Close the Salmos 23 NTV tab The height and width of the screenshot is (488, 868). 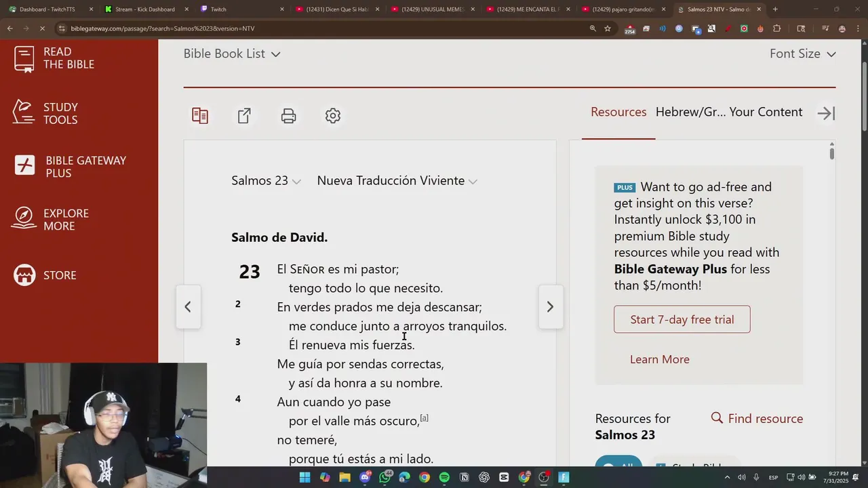point(759,9)
